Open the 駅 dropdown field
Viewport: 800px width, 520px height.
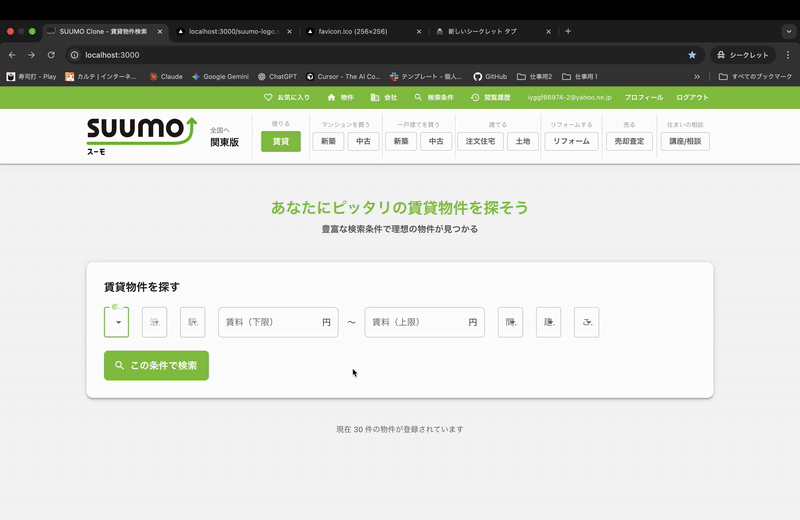[x=193, y=322]
